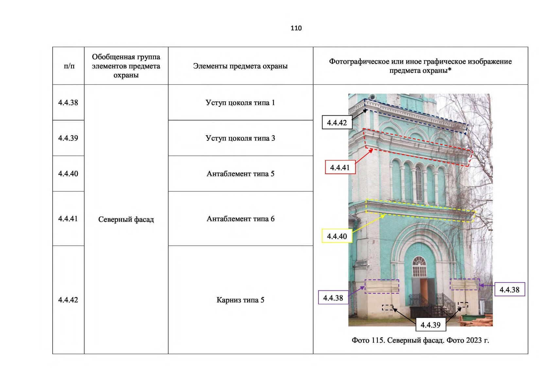Select the yellow 4.4.40 photo callout label
This screenshot has height=392, width=555.
click(337, 236)
